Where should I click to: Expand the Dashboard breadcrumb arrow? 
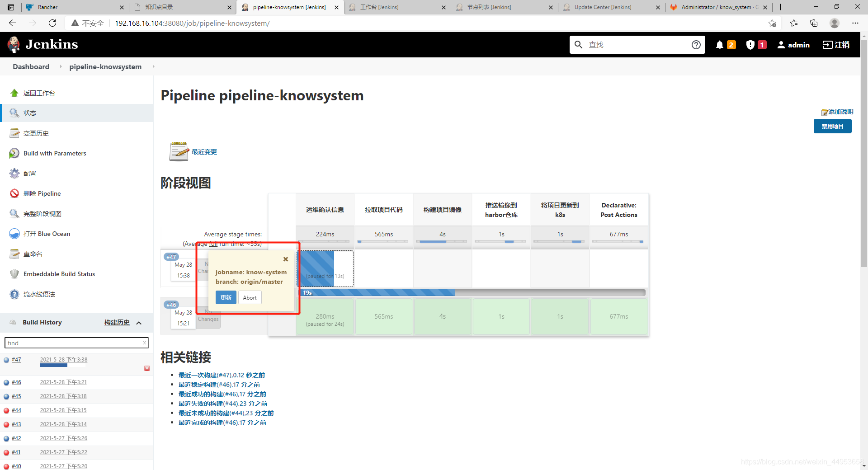pos(61,66)
